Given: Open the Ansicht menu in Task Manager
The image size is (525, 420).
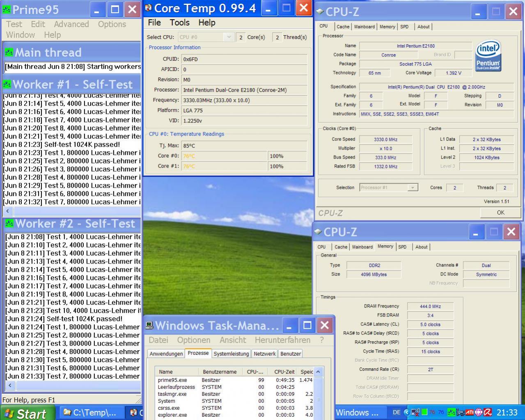Looking at the screenshot, I should pos(233,340).
